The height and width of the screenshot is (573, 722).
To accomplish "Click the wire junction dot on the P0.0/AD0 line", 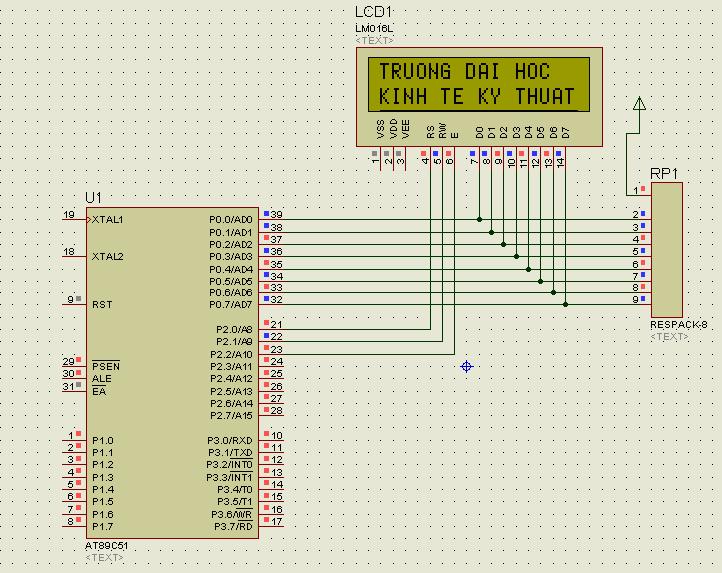I will point(479,220).
